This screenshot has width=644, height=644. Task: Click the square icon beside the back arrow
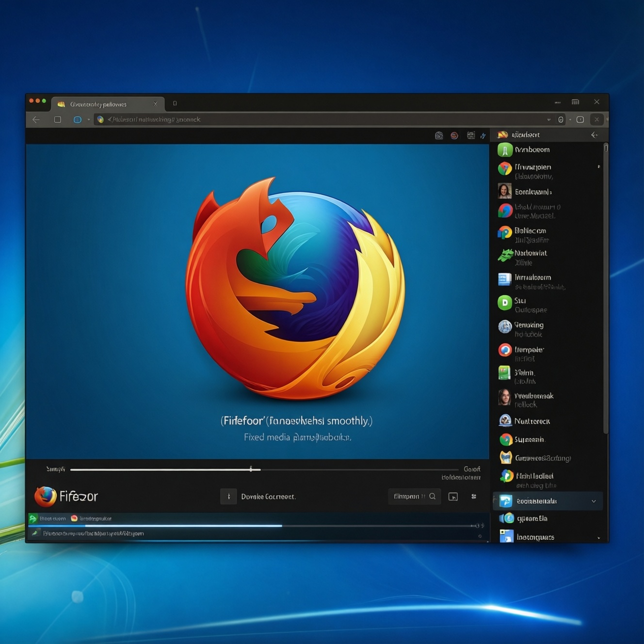(58, 119)
